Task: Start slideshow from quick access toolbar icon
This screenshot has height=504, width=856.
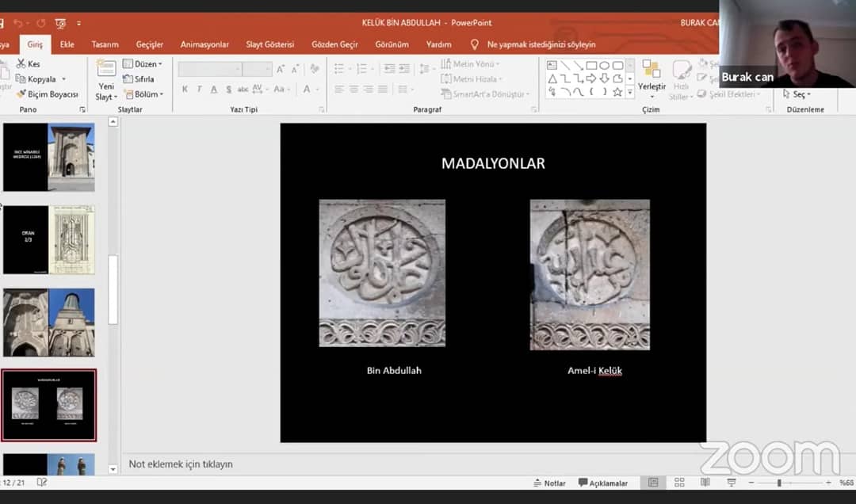Action: tap(60, 23)
